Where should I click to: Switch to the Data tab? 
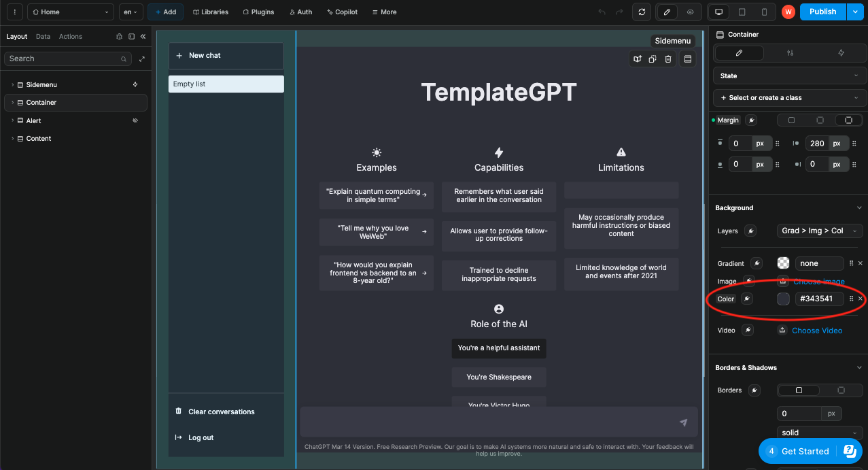[x=43, y=36]
